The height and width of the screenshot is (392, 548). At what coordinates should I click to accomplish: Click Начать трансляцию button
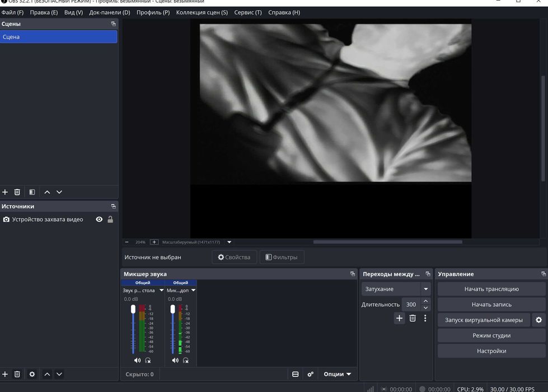pyautogui.click(x=491, y=289)
